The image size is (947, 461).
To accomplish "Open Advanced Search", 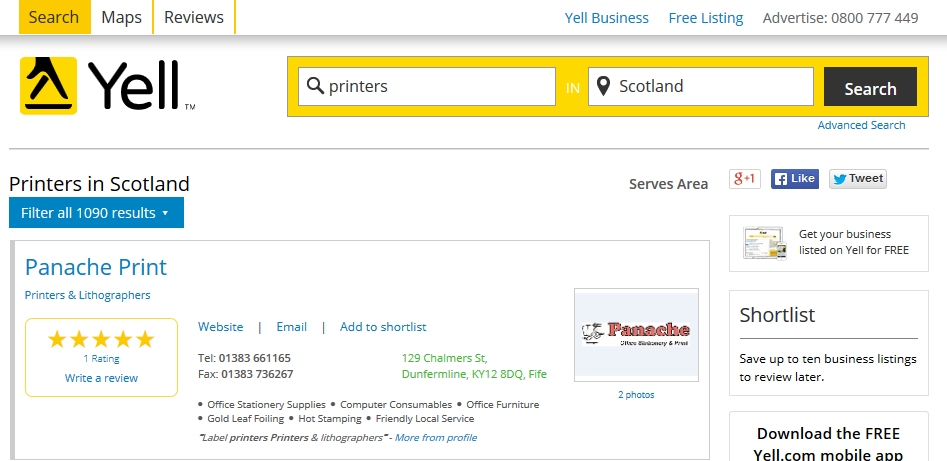I will coord(861,125).
